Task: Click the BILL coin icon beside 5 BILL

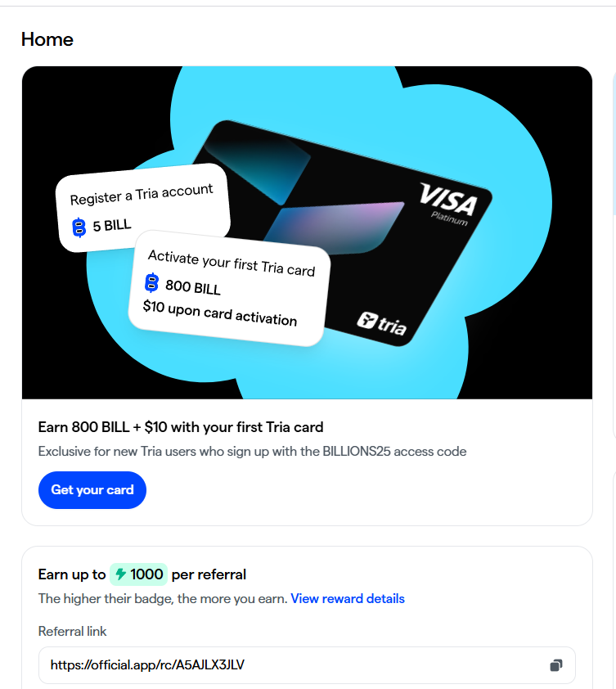Action: (x=79, y=227)
